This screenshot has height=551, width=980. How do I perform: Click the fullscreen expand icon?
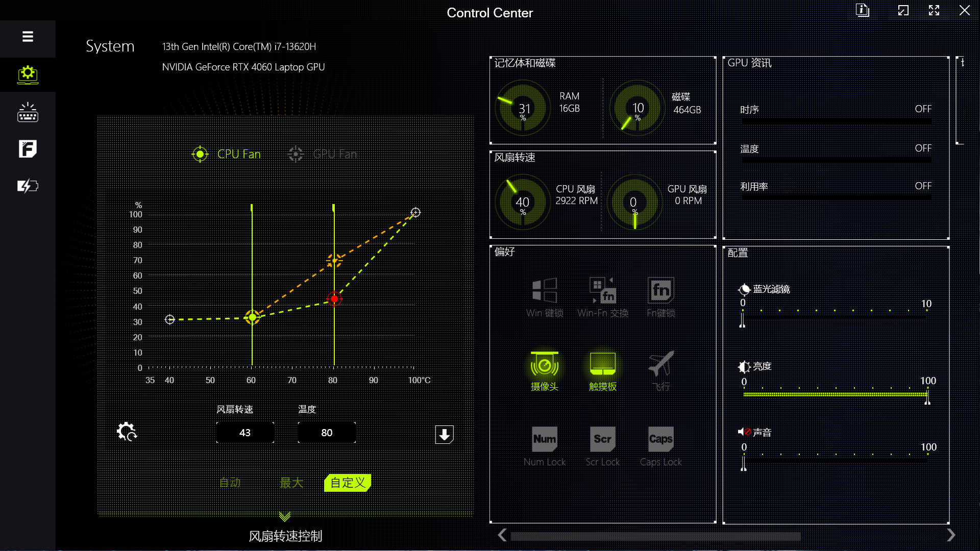click(934, 10)
